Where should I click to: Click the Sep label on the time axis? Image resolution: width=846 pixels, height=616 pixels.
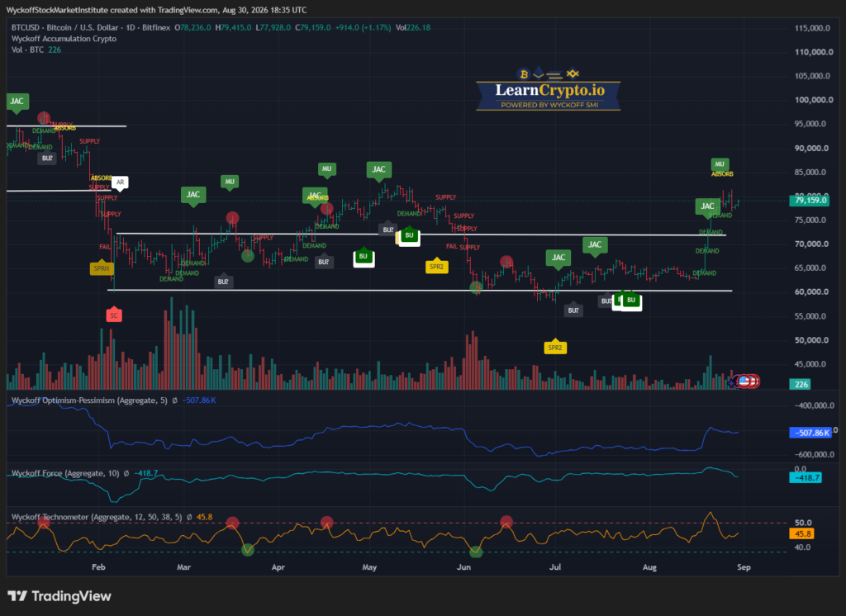(x=744, y=567)
